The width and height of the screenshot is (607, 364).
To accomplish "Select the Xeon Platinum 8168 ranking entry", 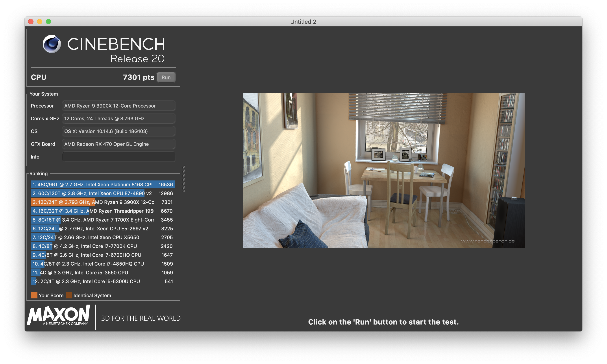I will (x=103, y=184).
